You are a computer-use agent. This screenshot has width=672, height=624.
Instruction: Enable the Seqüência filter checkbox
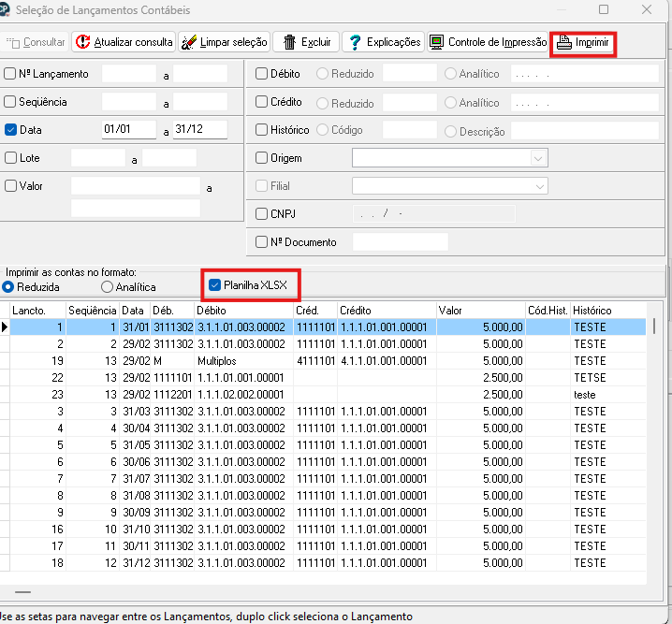point(10,101)
